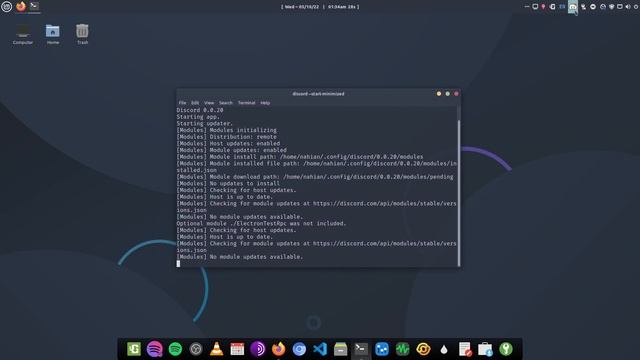The height and width of the screenshot is (360, 640).
Task: Click the '[Modules] No updates to install' line
Action: click(228, 184)
